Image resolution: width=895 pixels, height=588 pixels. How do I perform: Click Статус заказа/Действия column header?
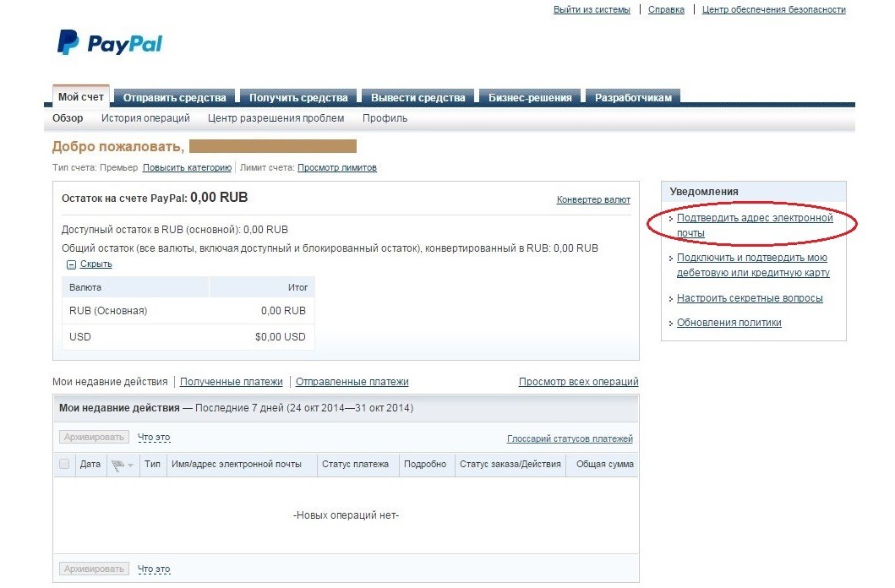[510, 465]
